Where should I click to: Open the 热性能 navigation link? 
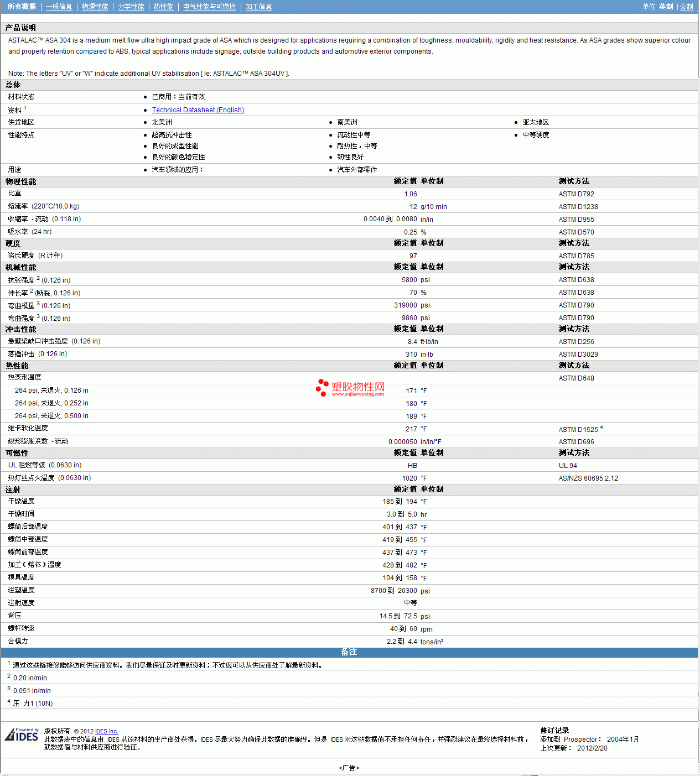(x=163, y=7)
